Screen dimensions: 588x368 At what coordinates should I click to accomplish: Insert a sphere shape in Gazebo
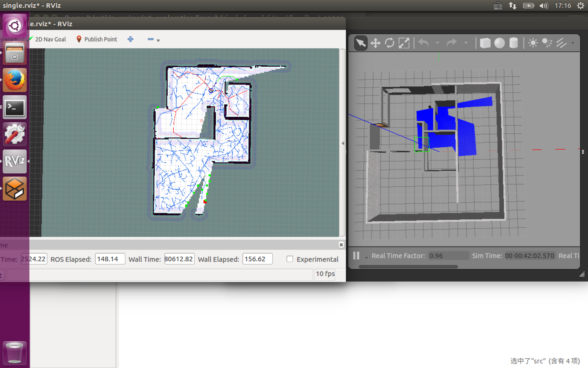[x=499, y=43]
